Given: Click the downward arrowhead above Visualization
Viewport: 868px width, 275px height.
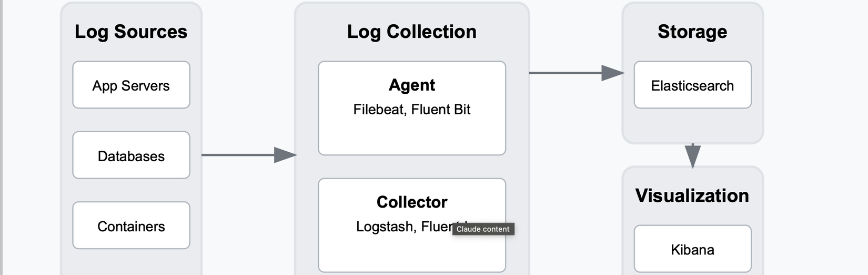Looking at the screenshot, I should pyautogui.click(x=693, y=155).
